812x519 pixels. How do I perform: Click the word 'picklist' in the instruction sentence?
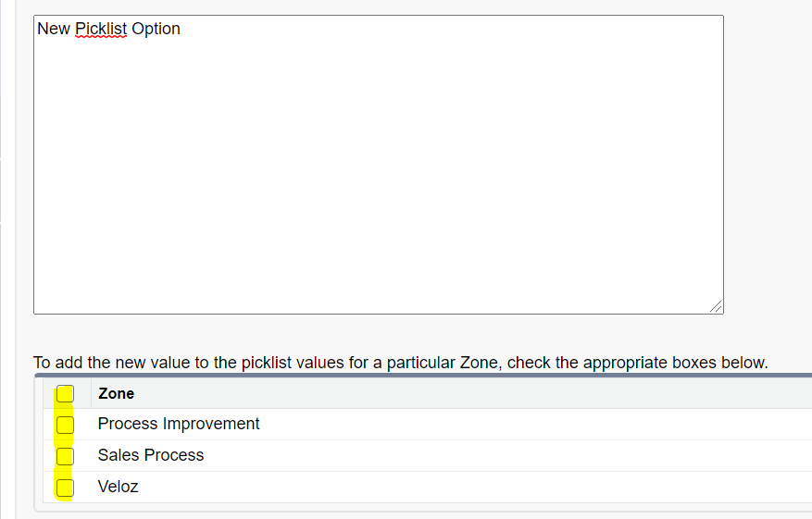point(267,363)
